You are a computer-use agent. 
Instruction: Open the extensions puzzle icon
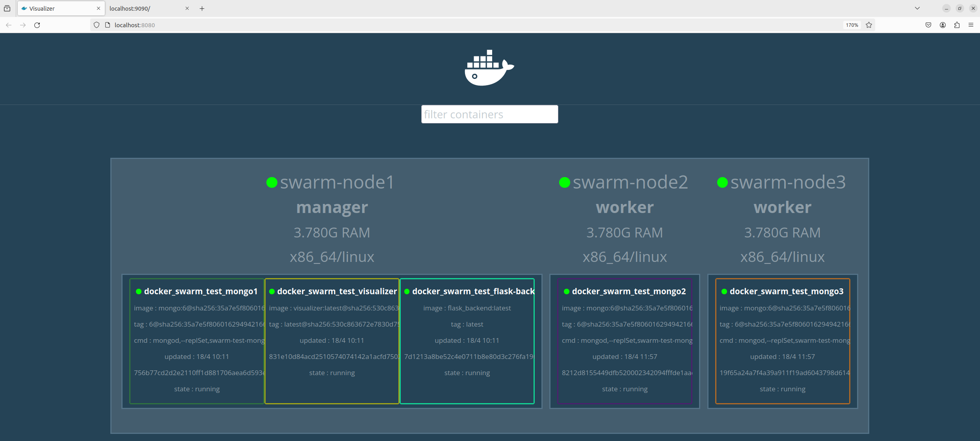957,25
